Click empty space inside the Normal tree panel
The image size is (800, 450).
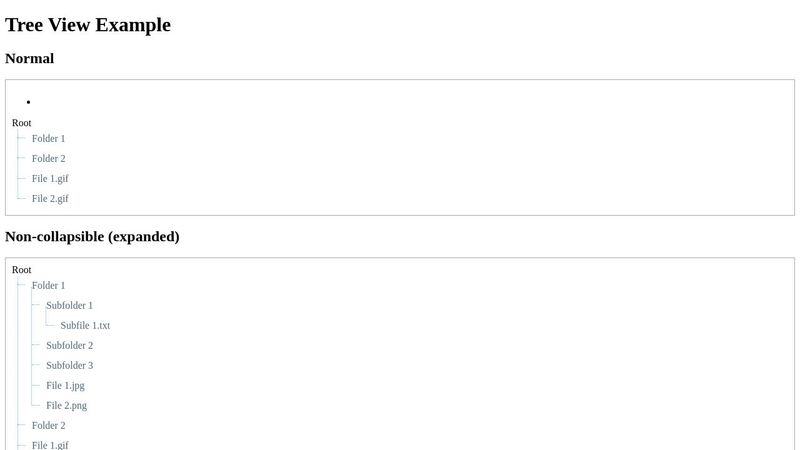tap(434, 153)
